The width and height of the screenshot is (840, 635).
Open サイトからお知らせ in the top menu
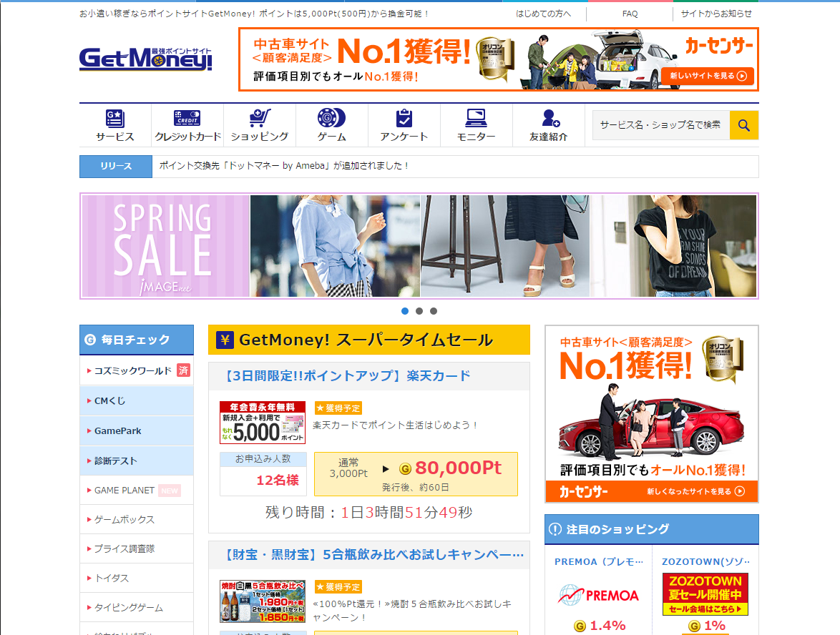pyautogui.click(x=716, y=14)
